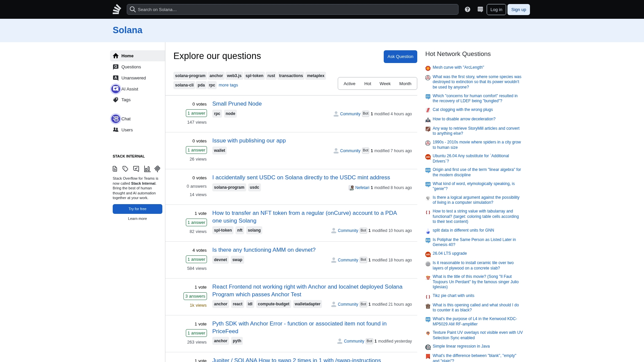
Task: Open the Small Pruned Node question
Action: coord(237,104)
